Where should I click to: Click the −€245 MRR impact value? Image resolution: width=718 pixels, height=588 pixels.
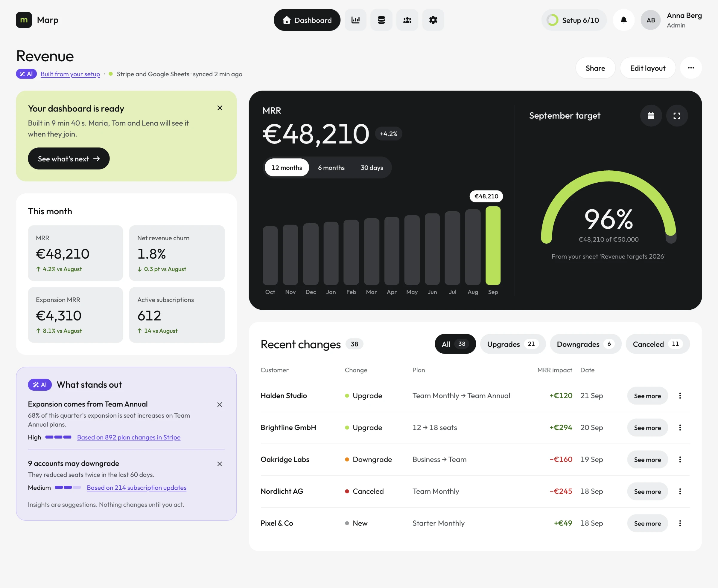[561, 491]
